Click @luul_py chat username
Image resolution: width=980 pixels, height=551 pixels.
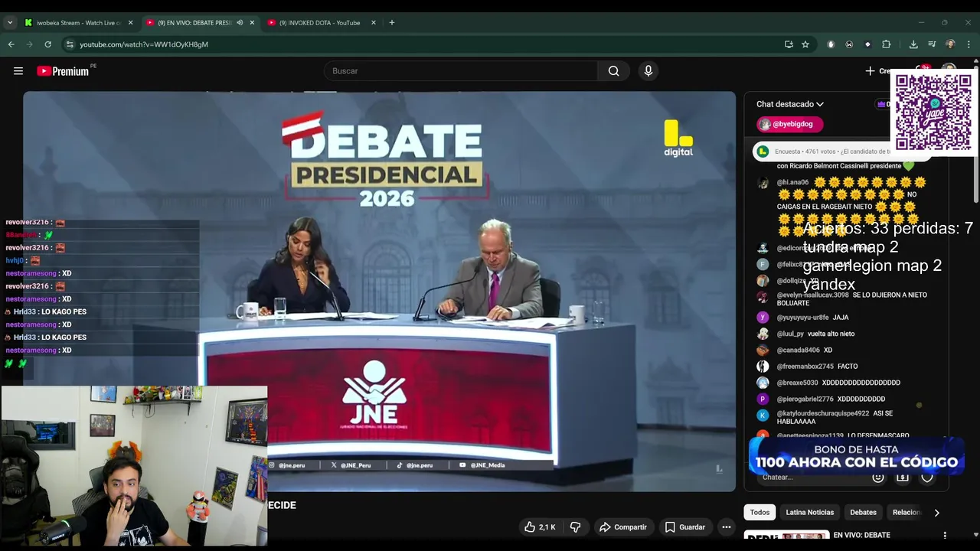point(790,334)
